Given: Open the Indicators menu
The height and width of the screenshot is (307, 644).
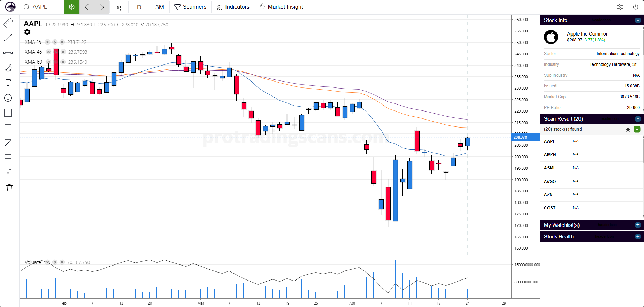Looking at the screenshot, I should click(233, 7).
